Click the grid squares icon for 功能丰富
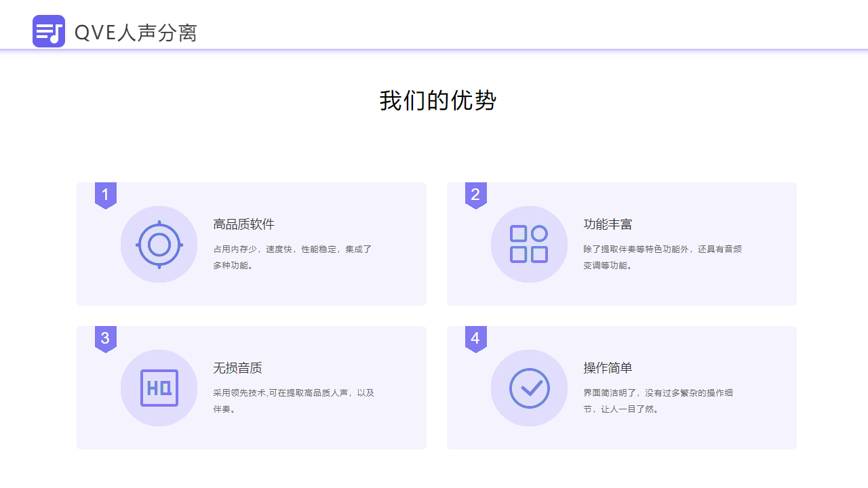 pos(529,244)
